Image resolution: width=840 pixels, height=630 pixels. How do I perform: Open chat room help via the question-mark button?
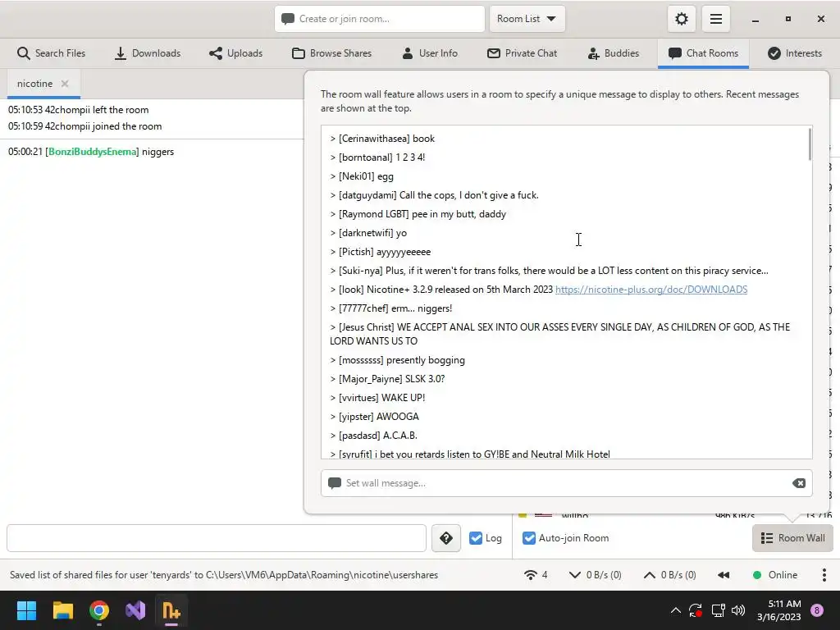pyautogui.click(x=446, y=538)
